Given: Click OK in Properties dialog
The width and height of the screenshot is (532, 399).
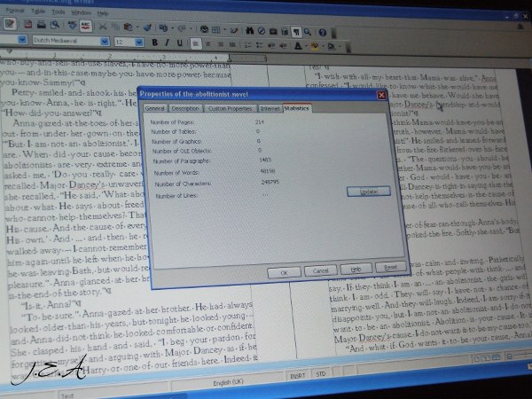Looking at the screenshot, I should [x=285, y=272].
